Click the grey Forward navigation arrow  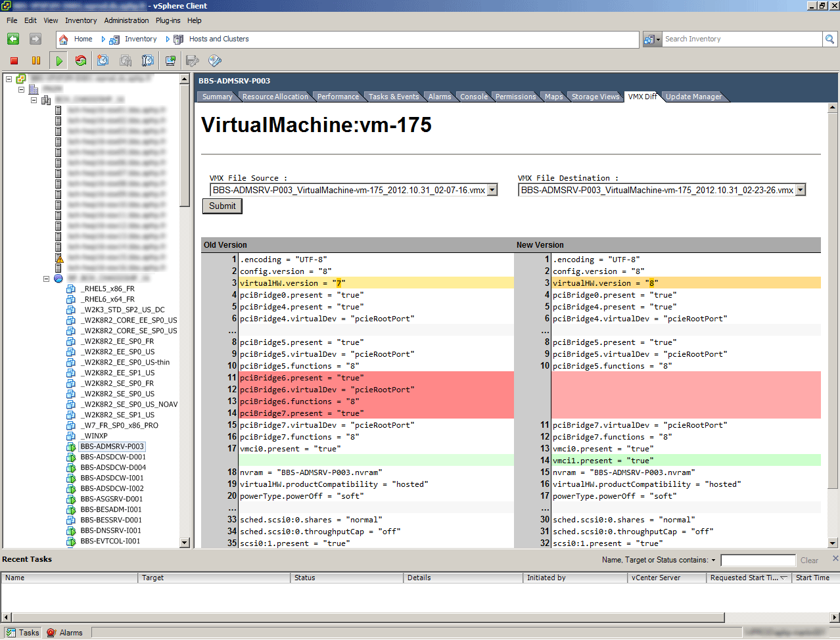35,39
